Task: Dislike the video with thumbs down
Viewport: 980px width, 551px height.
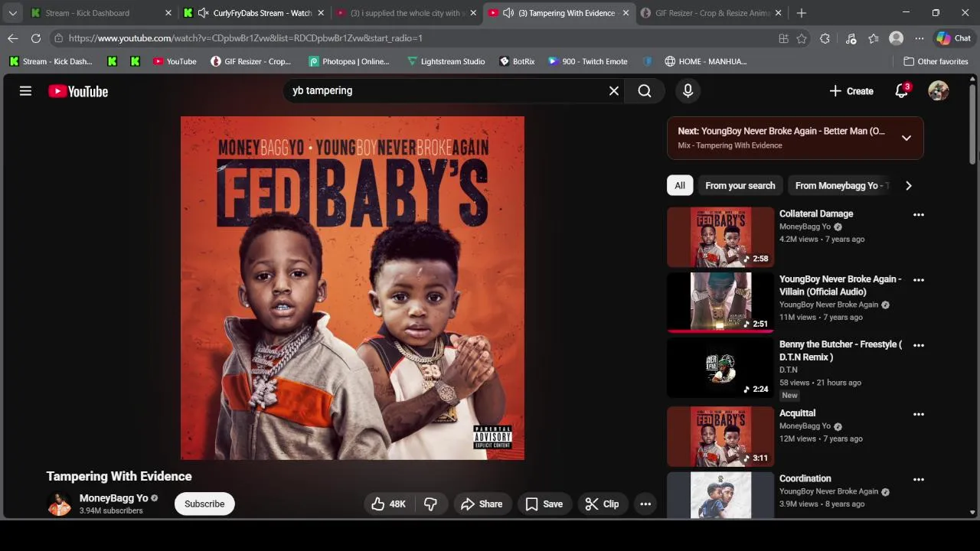Action: pos(431,504)
